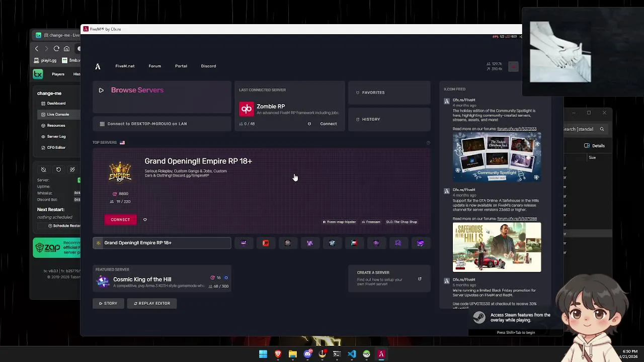Image resolution: width=644 pixels, height=362 pixels.
Task: Open the Community Spotlight image
Action: (497, 157)
